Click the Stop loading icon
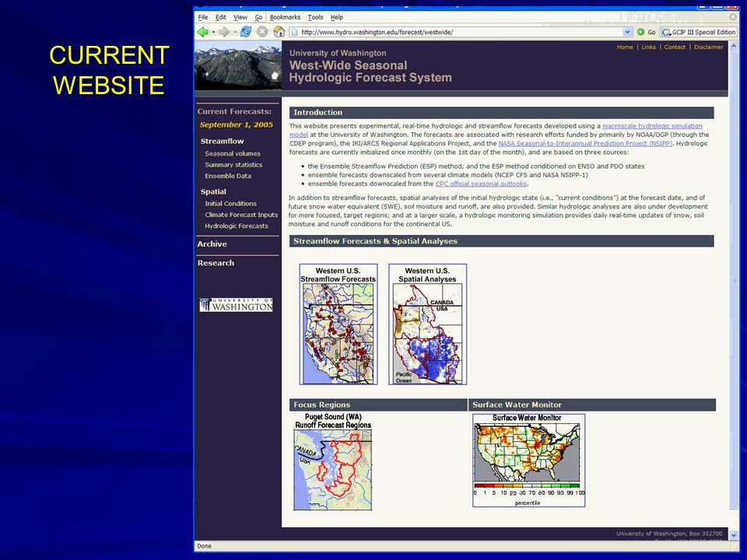The height and width of the screenshot is (560, 747). [262, 32]
